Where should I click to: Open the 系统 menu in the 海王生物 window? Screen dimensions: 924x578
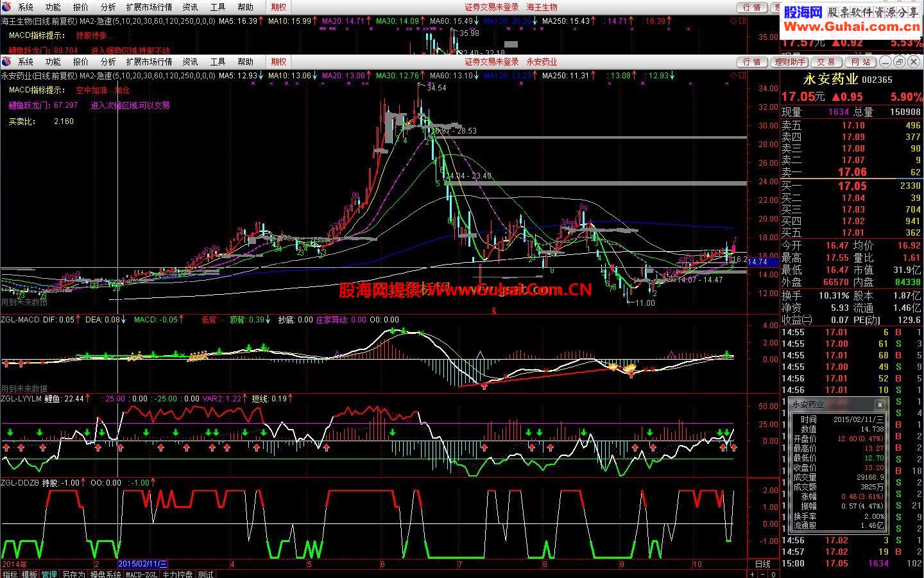(x=26, y=7)
